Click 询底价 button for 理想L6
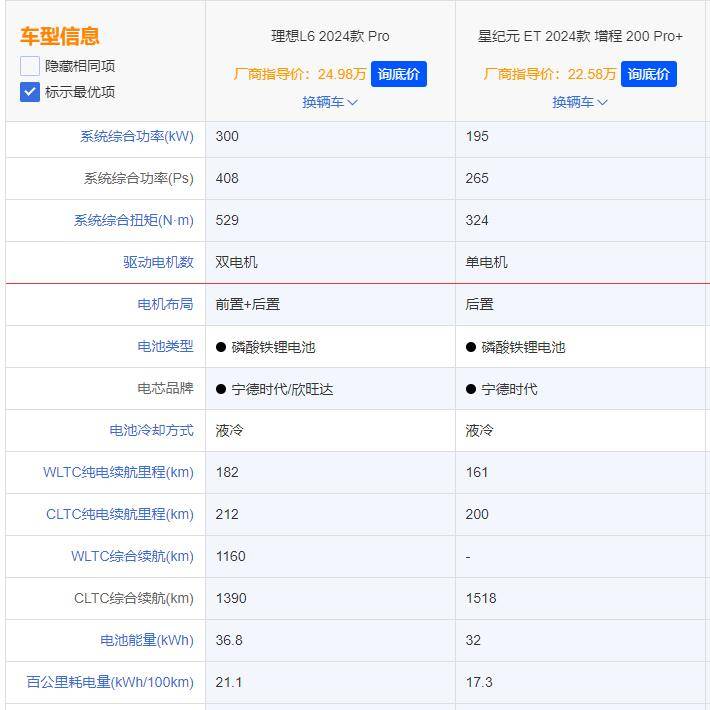The height and width of the screenshot is (710, 710). click(x=398, y=74)
